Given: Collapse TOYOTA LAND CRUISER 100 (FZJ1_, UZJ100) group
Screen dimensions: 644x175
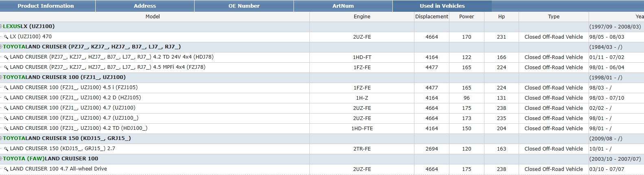Looking at the screenshot, I should [x=1, y=77].
